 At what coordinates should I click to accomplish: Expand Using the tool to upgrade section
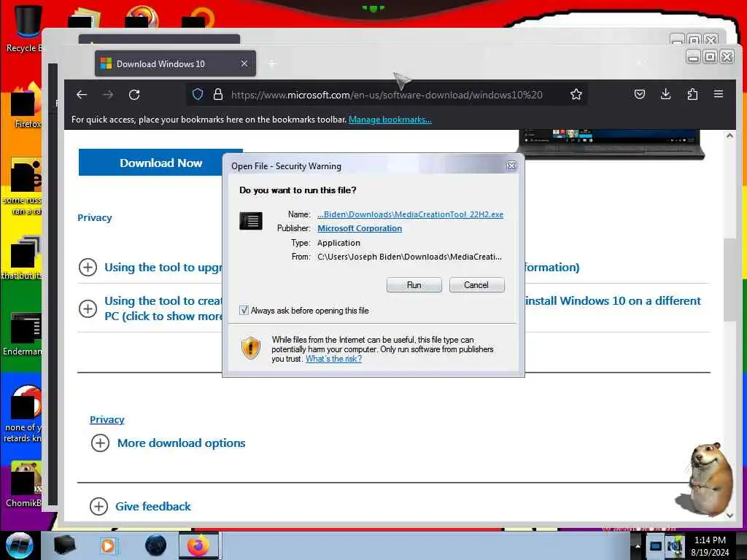point(88,267)
